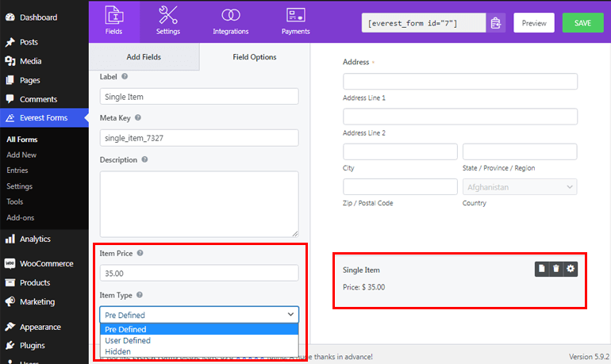Click the State / Province / Region input

[520, 151]
